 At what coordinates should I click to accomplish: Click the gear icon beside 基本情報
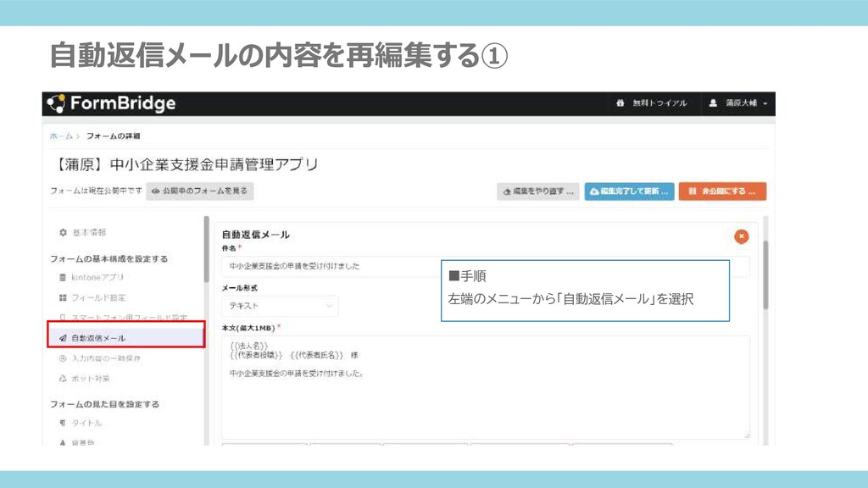tap(63, 232)
